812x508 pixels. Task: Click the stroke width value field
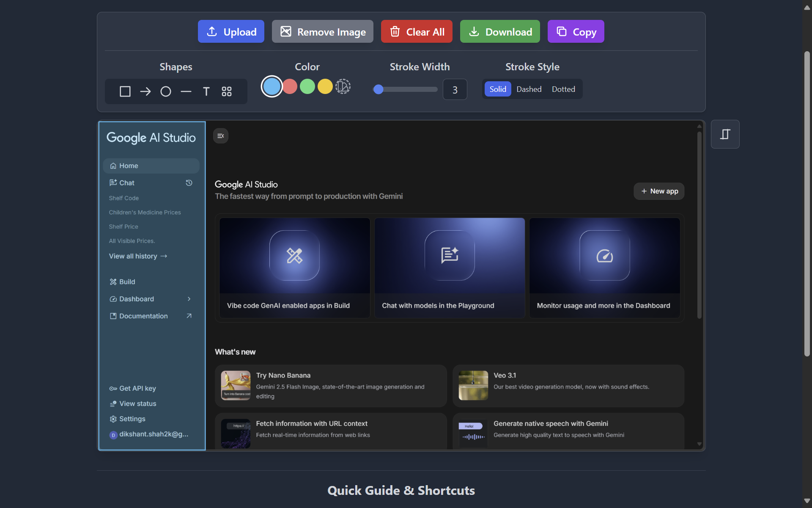click(x=455, y=89)
